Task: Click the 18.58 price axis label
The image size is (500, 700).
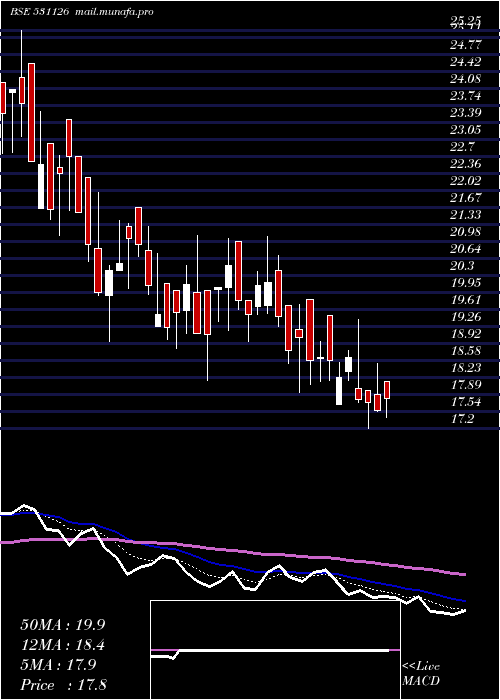Action: (466, 350)
